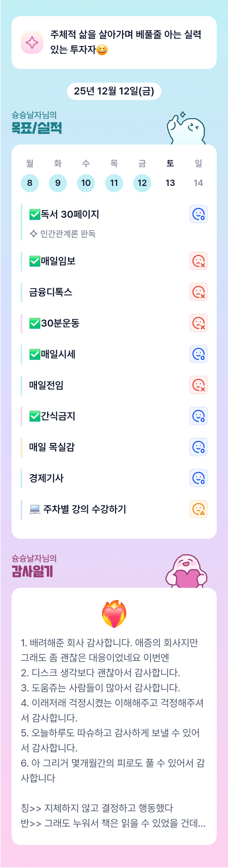Click the 25년 12월 12일(금) date pill
The image size is (228, 868).
[x=114, y=91]
